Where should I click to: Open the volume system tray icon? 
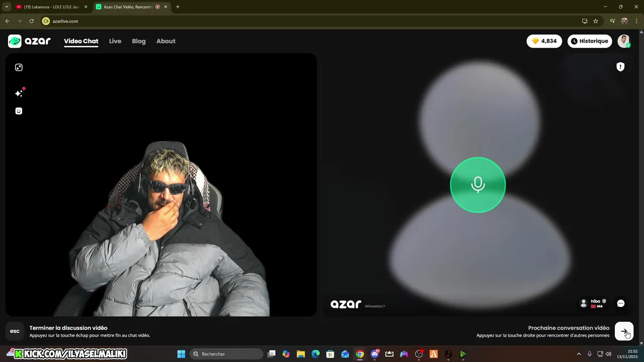pos(609,354)
